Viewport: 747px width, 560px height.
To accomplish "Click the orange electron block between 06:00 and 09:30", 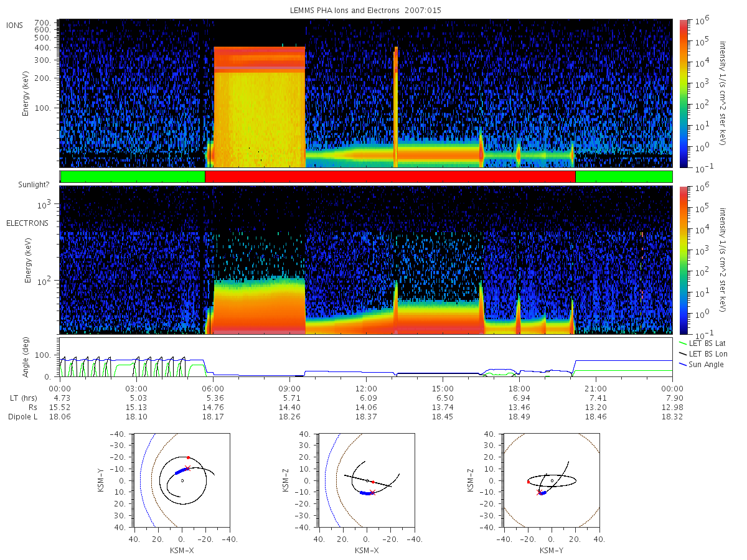I will pos(260,307).
